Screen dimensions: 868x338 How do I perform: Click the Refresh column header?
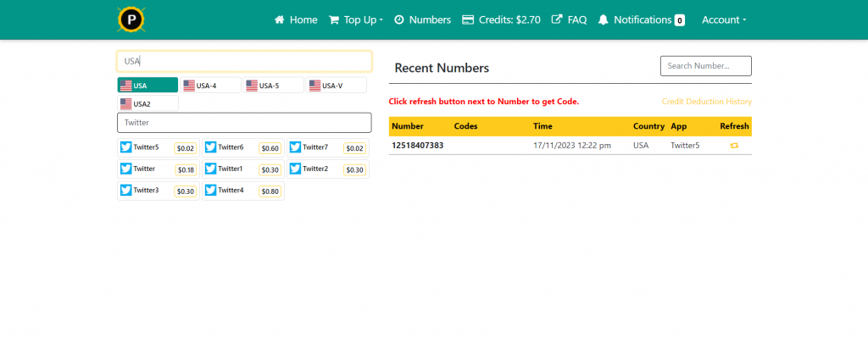[734, 126]
